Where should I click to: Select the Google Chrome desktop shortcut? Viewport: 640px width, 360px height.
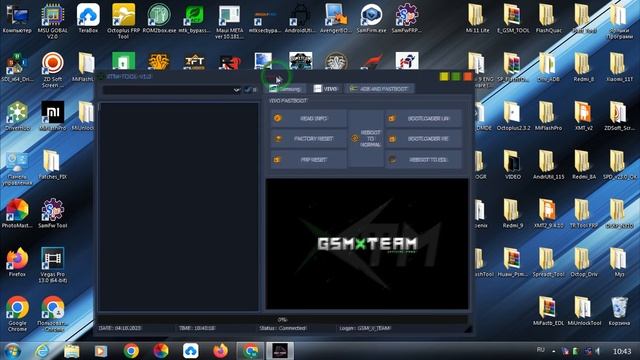click(x=17, y=314)
